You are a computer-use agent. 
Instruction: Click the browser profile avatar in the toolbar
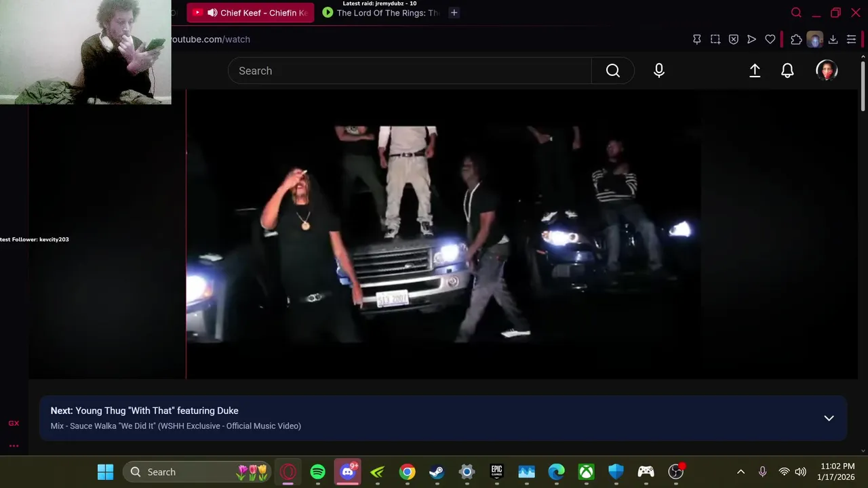pyautogui.click(x=814, y=39)
